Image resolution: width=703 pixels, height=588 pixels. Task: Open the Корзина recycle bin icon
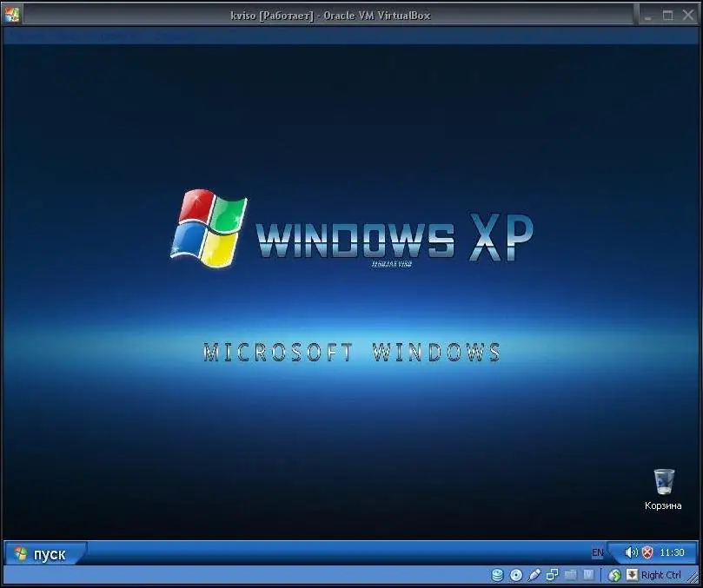(x=663, y=489)
